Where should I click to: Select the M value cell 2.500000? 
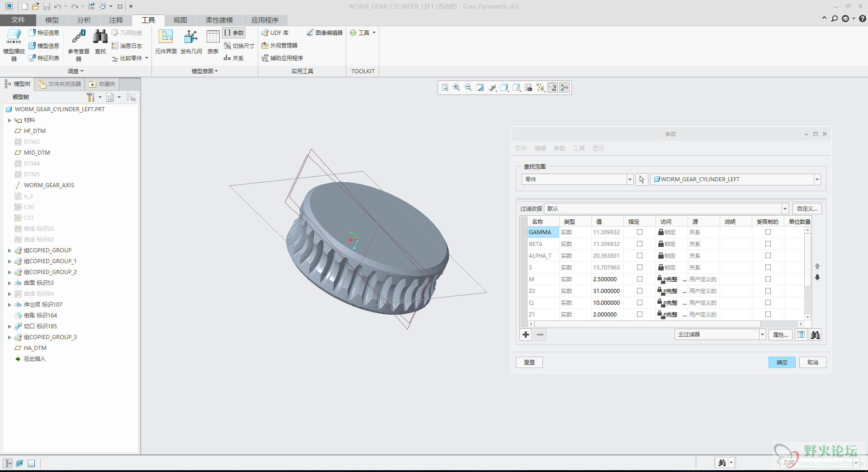pyautogui.click(x=607, y=279)
